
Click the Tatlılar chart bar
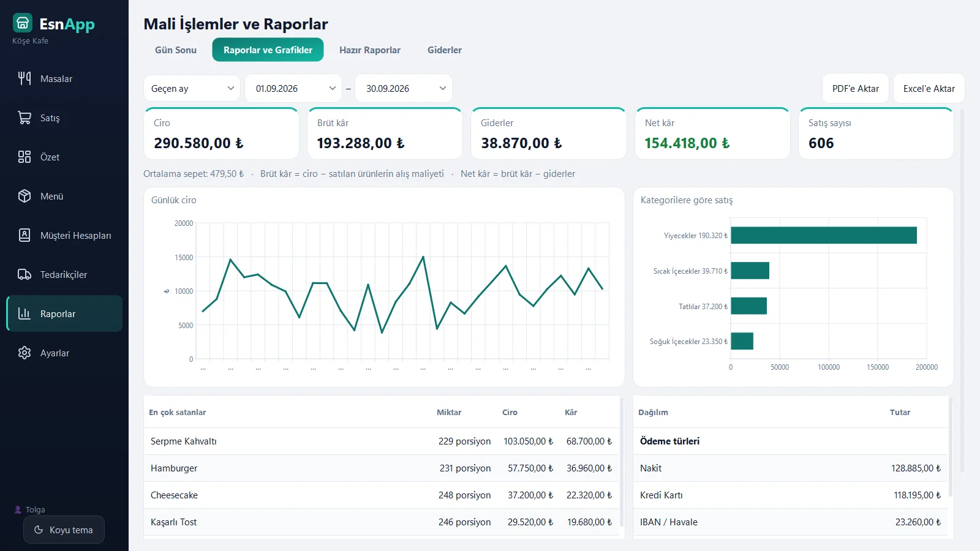[748, 305]
